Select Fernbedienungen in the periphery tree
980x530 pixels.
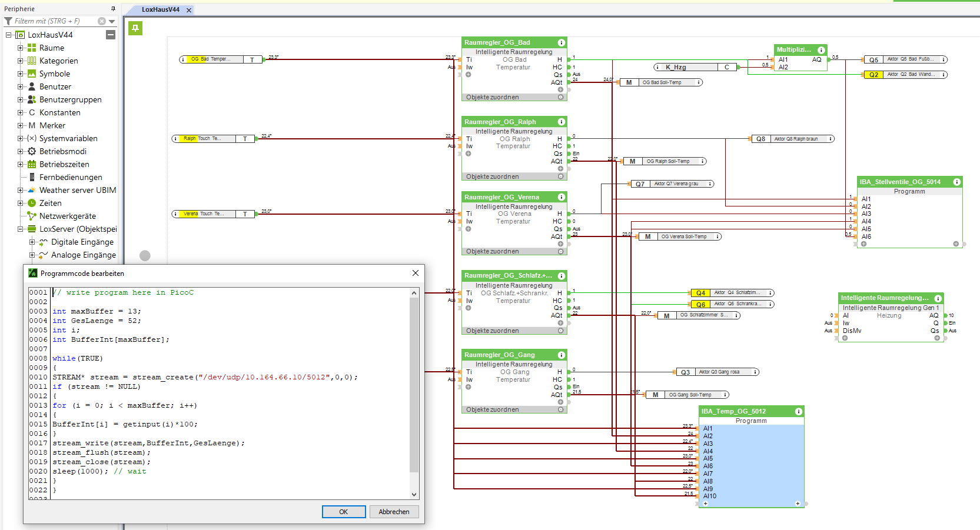[71, 177]
